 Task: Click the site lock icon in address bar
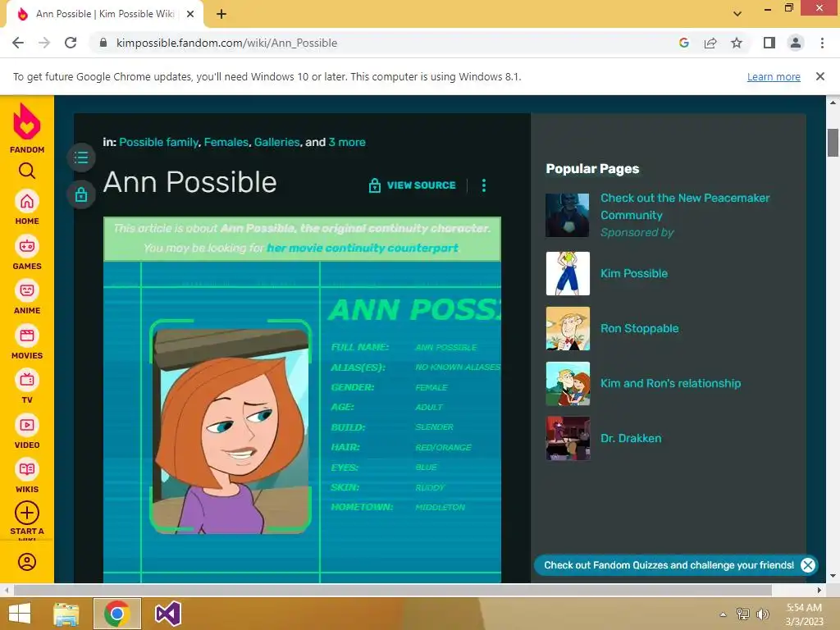click(103, 43)
